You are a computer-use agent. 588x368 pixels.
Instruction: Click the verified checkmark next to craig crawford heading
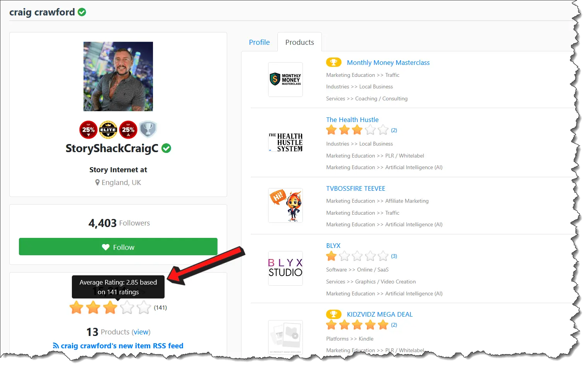coord(82,12)
